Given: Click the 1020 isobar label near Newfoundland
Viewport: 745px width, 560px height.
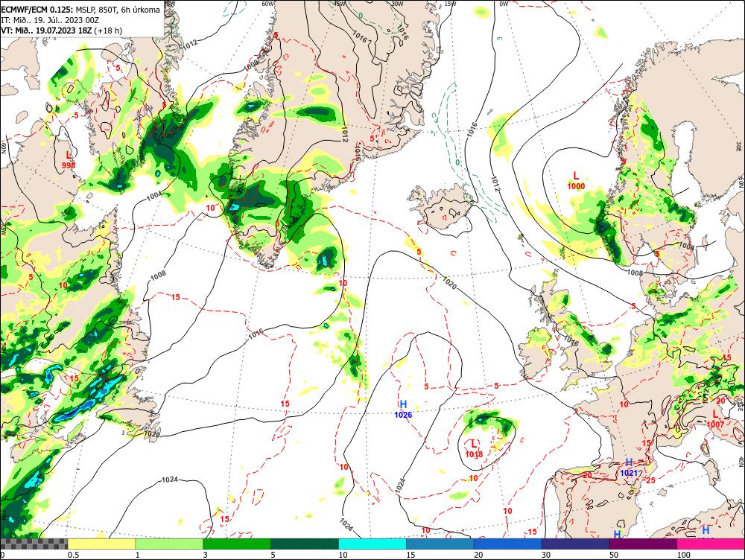Looking at the screenshot, I should click(x=151, y=433).
